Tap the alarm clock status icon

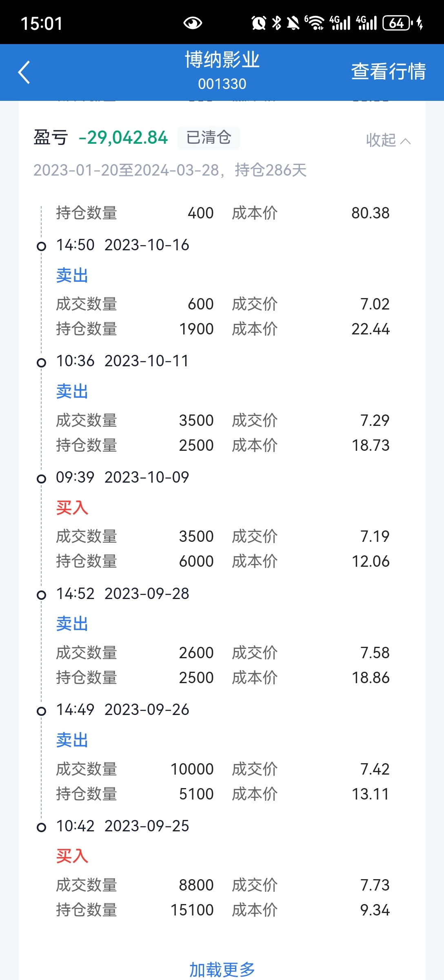[x=259, y=23]
